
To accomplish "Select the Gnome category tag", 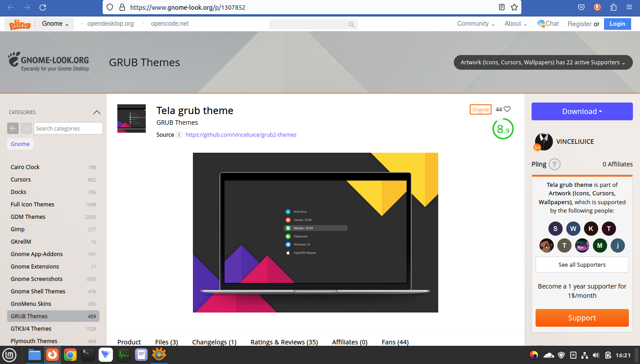I will click(20, 144).
